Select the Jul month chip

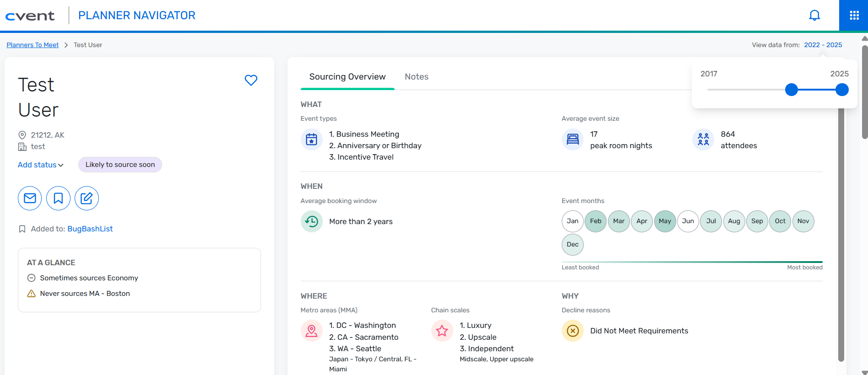click(x=711, y=221)
